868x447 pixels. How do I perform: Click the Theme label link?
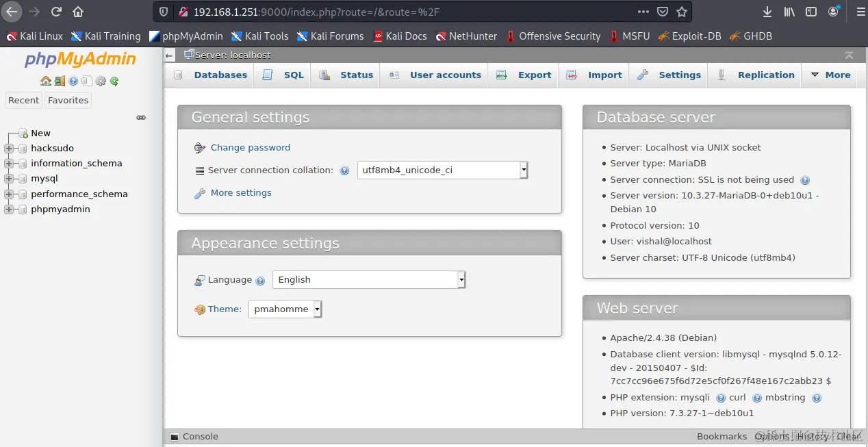225,309
